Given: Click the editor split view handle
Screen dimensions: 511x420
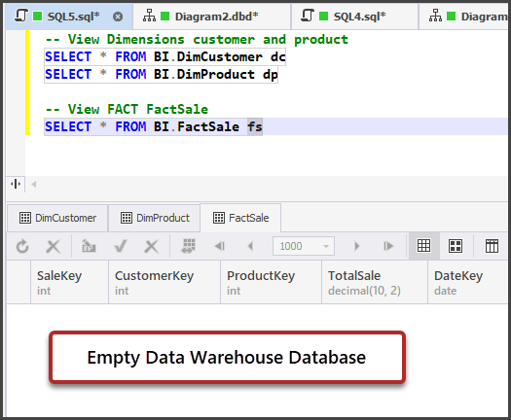Looking at the screenshot, I should (x=16, y=184).
